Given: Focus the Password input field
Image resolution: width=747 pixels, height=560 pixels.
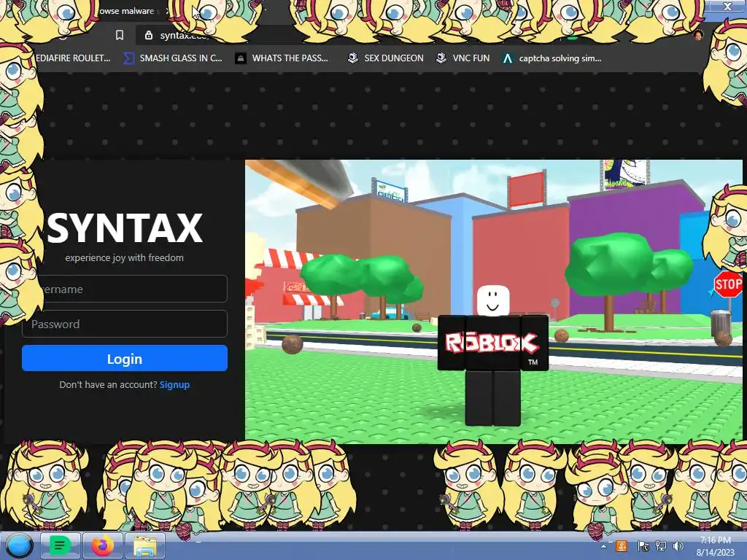Looking at the screenshot, I should click(x=124, y=324).
